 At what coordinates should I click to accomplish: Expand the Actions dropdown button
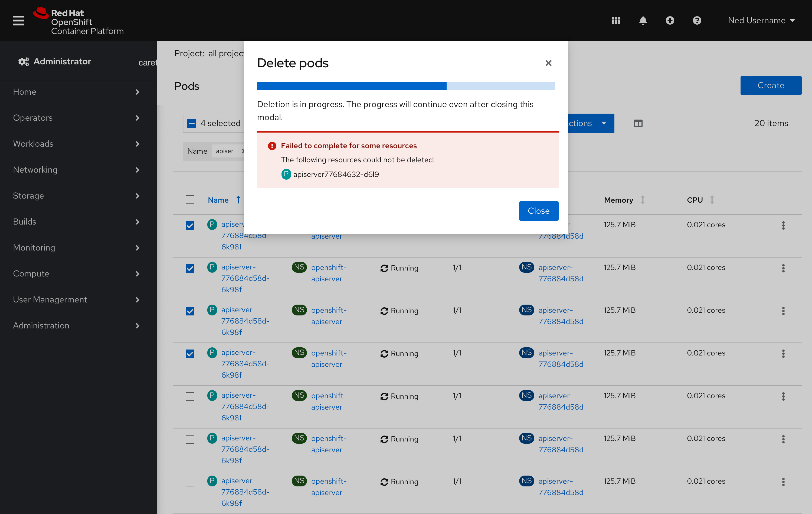(x=604, y=123)
